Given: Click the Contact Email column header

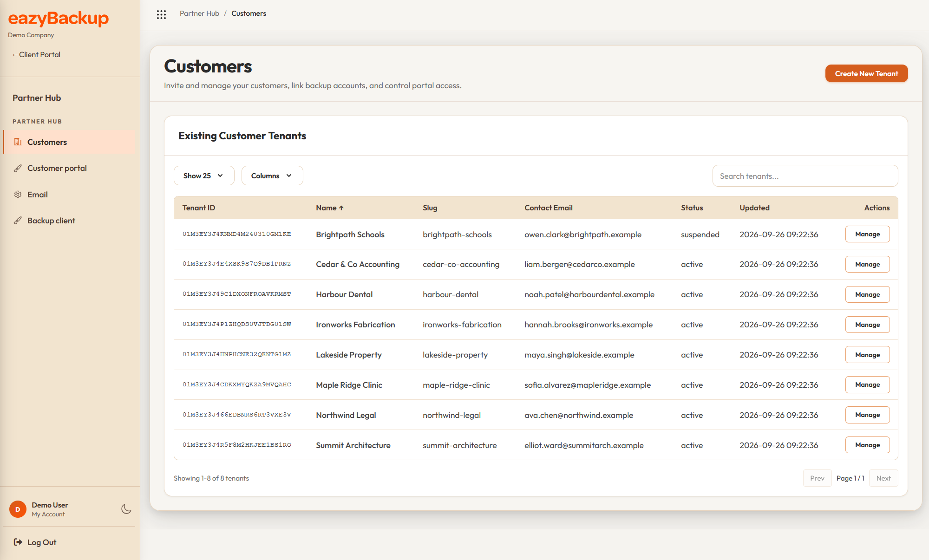Looking at the screenshot, I should click(x=549, y=208).
